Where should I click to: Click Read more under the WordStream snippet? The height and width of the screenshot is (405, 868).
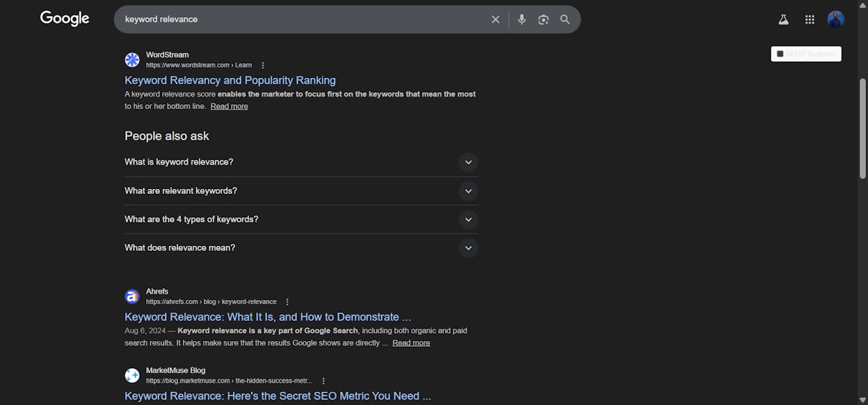click(x=230, y=106)
